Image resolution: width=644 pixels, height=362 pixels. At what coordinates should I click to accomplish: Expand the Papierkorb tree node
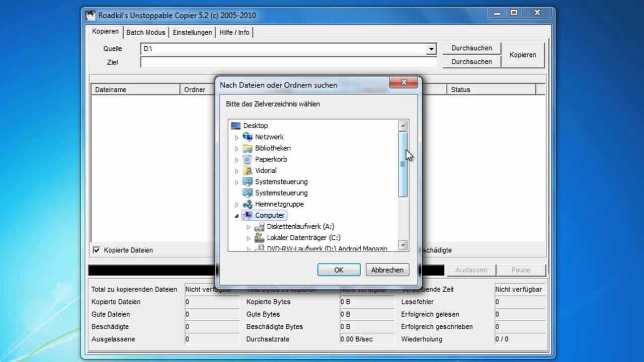point(236,159)
